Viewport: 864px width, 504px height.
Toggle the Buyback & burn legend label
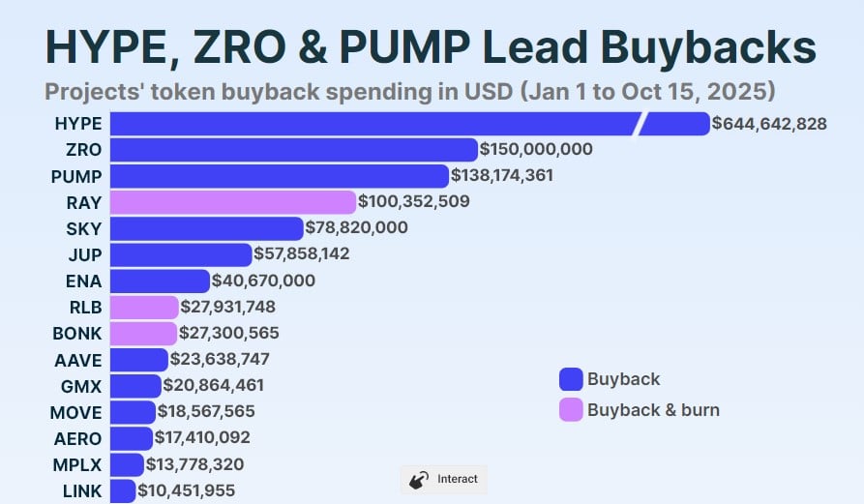(x=653, y=410)
